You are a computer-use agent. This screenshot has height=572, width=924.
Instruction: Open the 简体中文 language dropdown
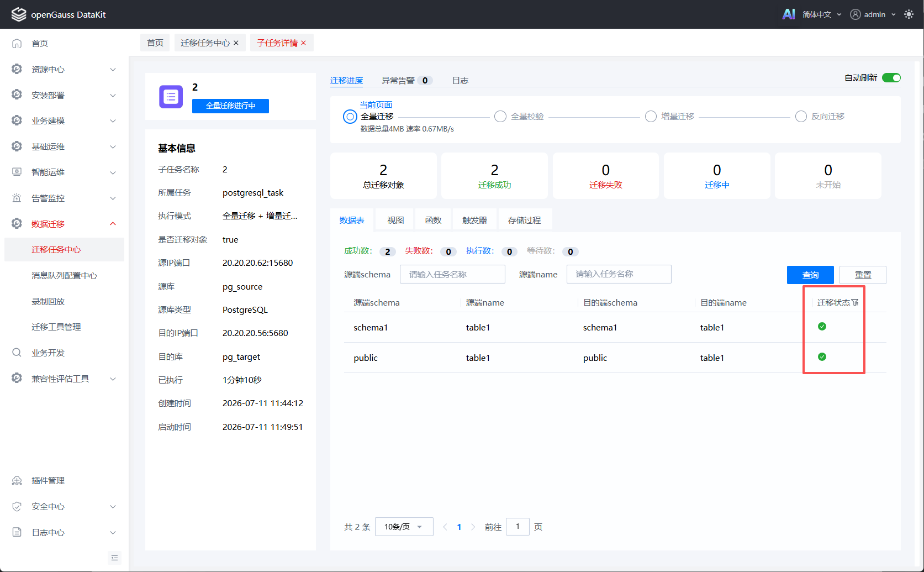[x=822, y=14]
